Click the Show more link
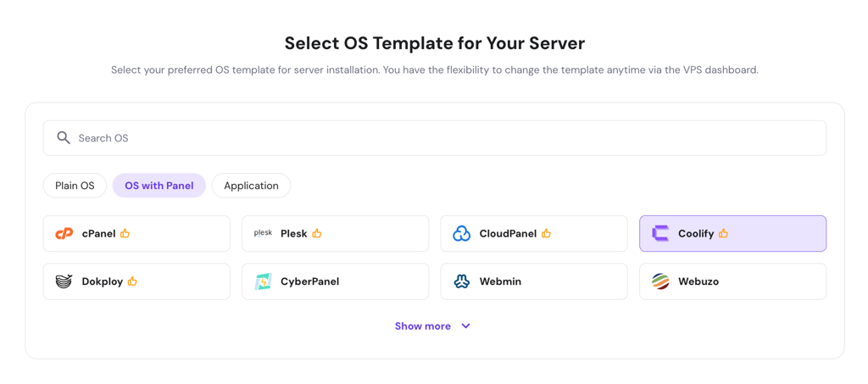This screenshot has width=868, height=384. click(x=423, y=326)
